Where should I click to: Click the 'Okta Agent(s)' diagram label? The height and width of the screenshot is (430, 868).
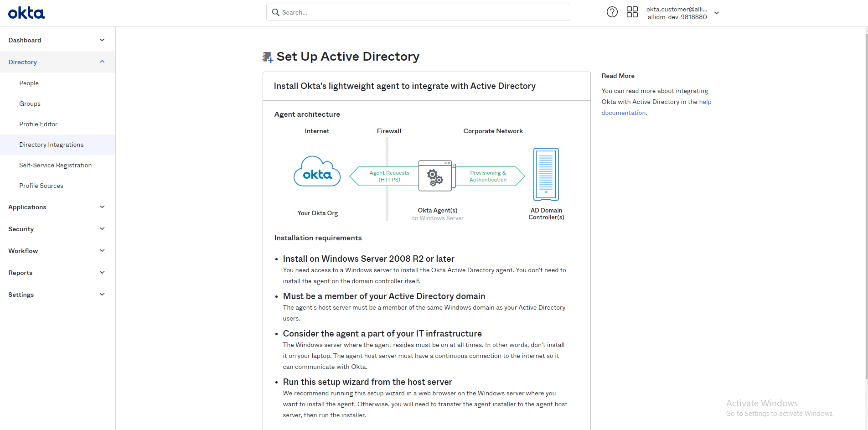438,210
